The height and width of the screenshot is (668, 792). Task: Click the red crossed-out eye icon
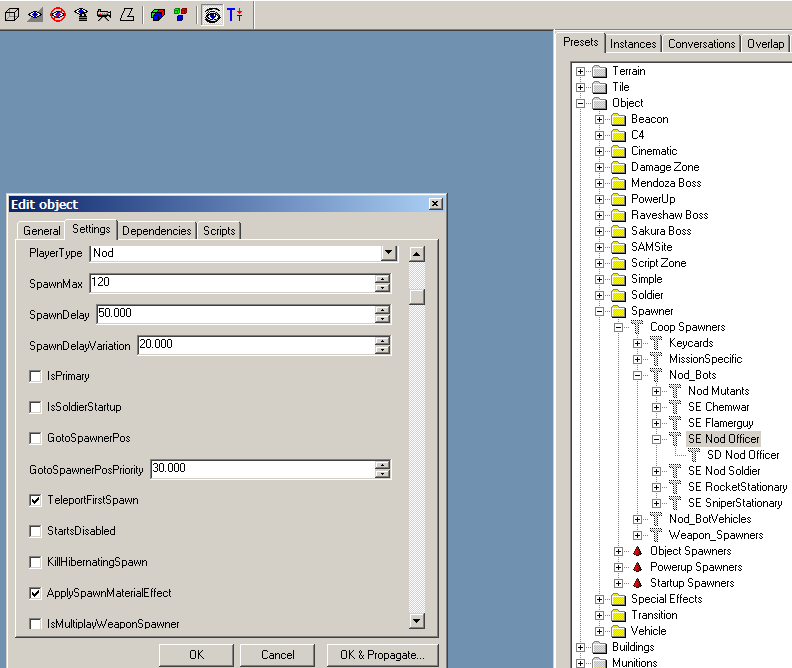coord(58,15)
